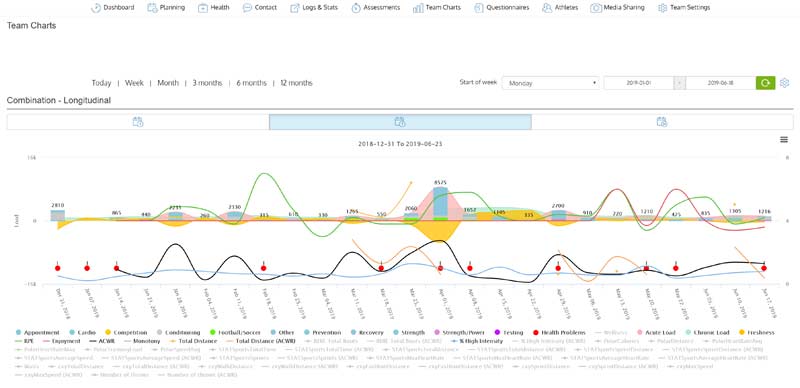This screenshot has width=800, height=388.
Task: Open the chart hamburger export menu
Action: (784, 140)
